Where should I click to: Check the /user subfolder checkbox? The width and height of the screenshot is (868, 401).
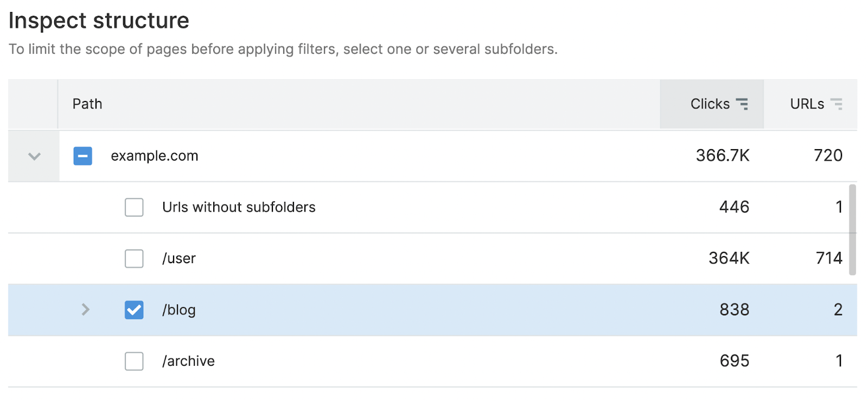pyautogui.click(x=133, y=259)
